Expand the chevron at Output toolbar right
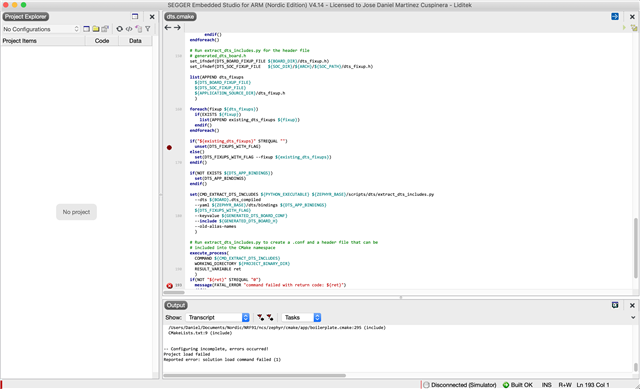 [x=633, y=317]
